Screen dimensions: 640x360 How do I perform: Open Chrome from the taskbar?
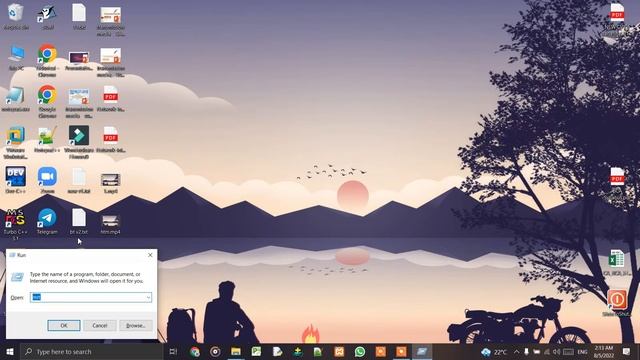pos(195,351)
